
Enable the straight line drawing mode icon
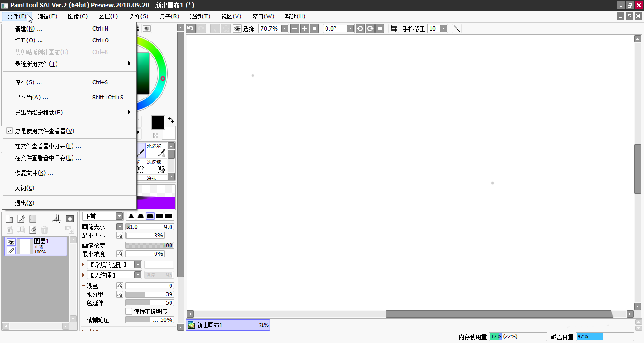[x=457, y=29]
